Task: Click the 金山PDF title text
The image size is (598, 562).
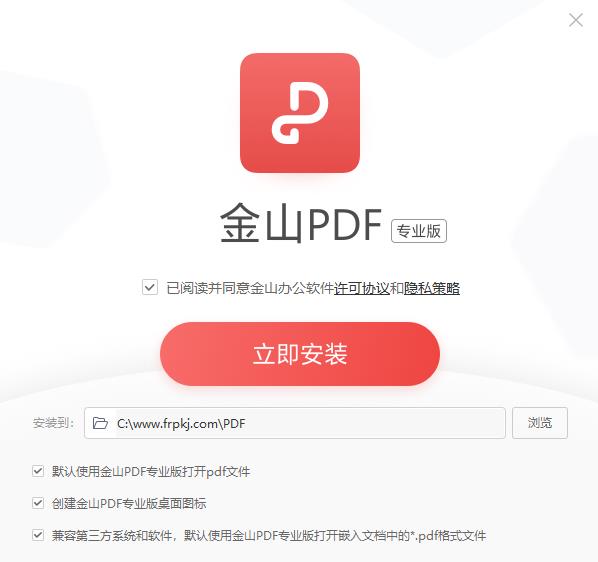Action: click(301, 223)
